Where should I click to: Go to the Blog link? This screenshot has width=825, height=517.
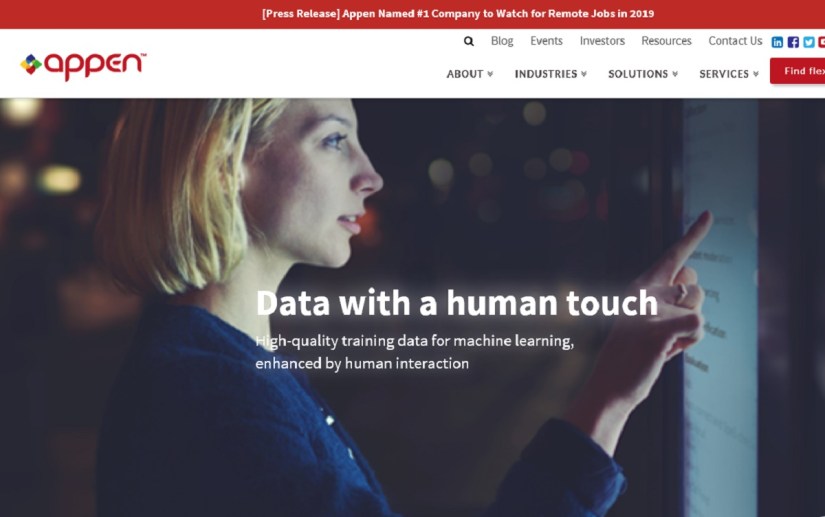(x=502, y=41)
